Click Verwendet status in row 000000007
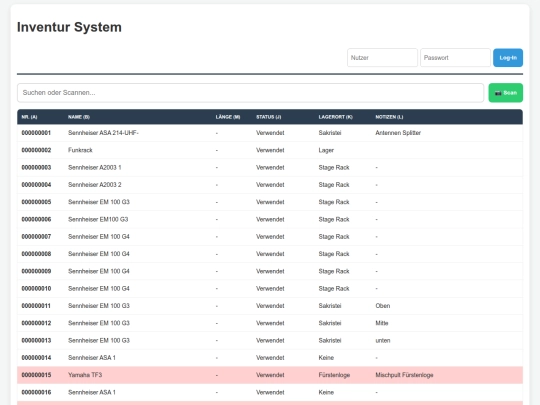This screenshot has height=405, width=540. click(x=270, y=237)
